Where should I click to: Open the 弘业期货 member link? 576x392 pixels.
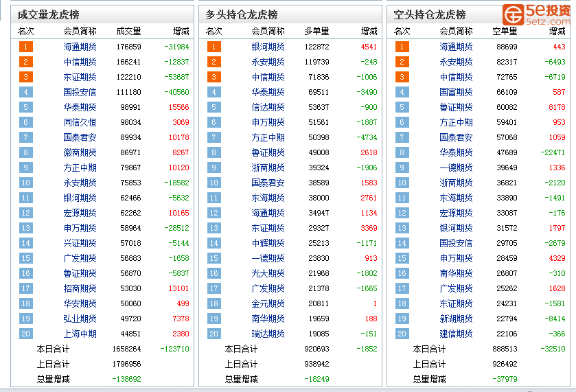point(80,318)
